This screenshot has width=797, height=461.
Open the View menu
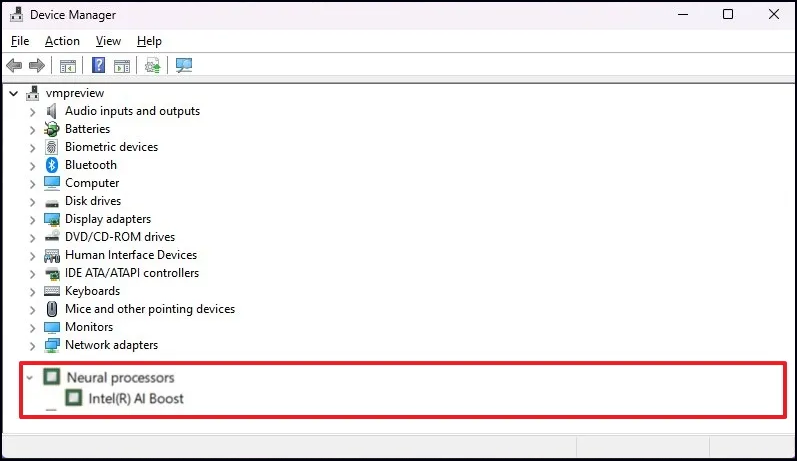108,41
